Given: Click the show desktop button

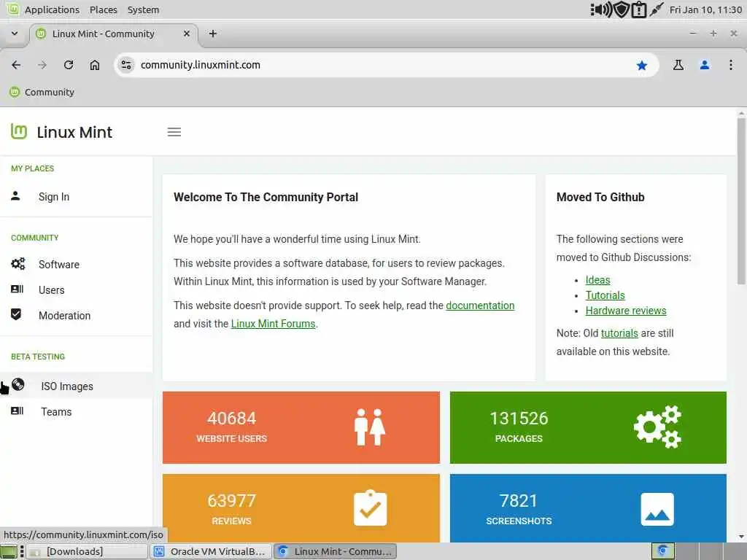Looking at the screenshot, I should pos(9,551).
